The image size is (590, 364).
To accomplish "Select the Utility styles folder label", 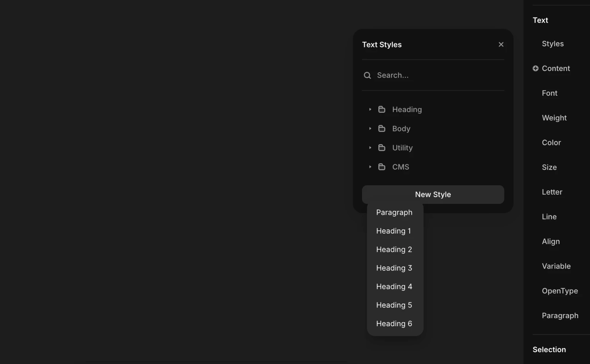I will 402,148.
